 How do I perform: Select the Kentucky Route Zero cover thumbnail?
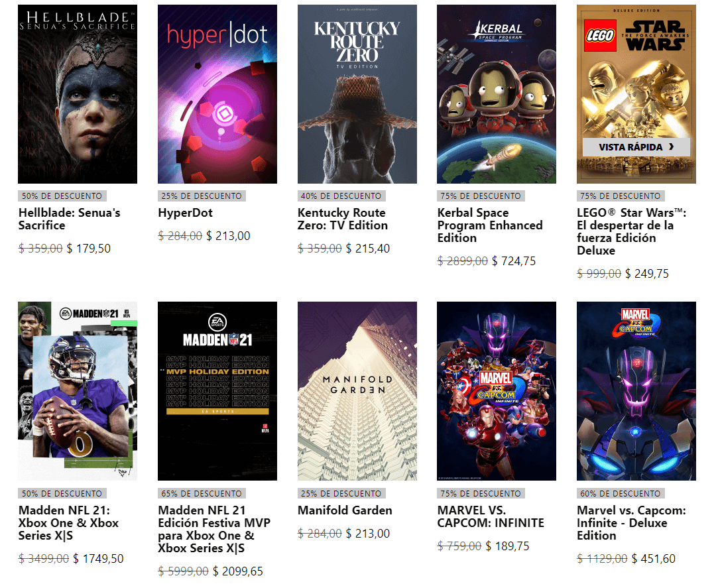click(357, 94)
